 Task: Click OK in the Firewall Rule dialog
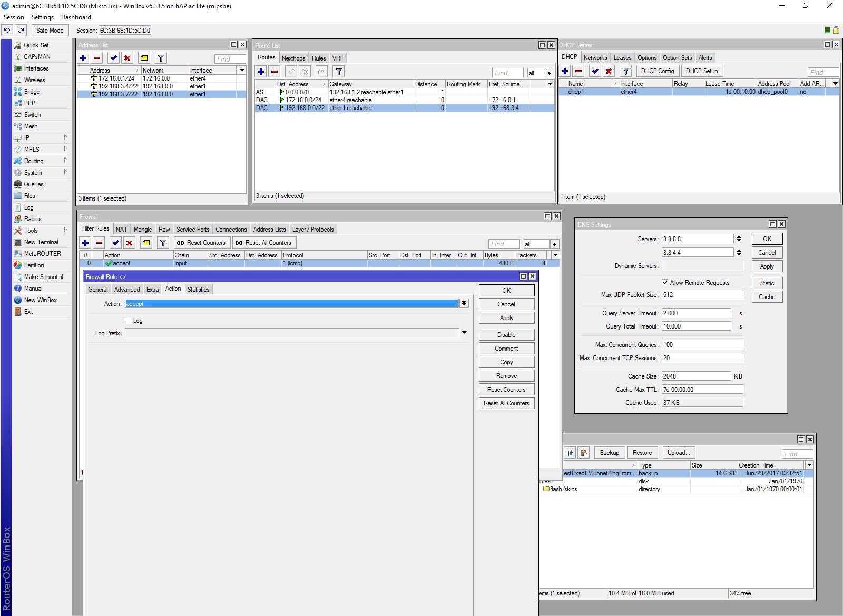click(506, 291)
